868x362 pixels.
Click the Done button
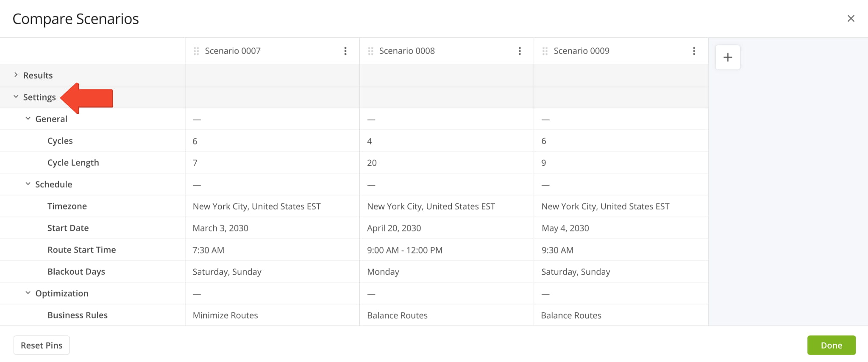[x=830, y=345]
